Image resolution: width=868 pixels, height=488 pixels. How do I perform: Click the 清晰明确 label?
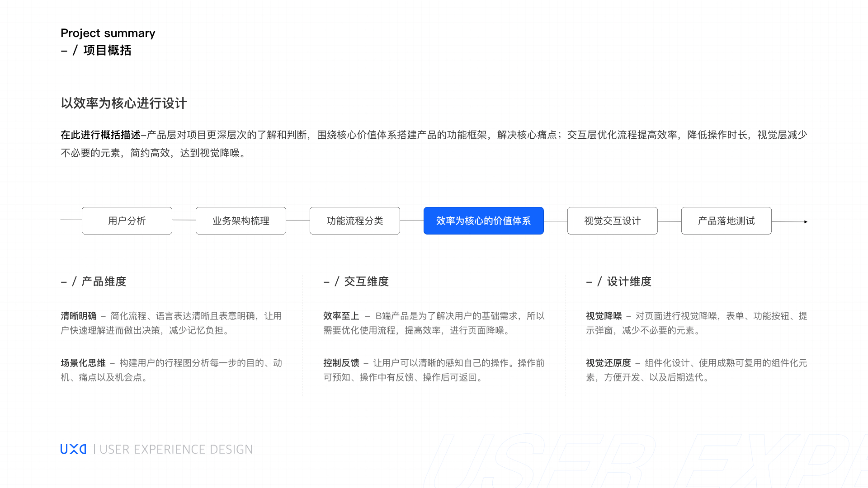click(x=79, y=315)
